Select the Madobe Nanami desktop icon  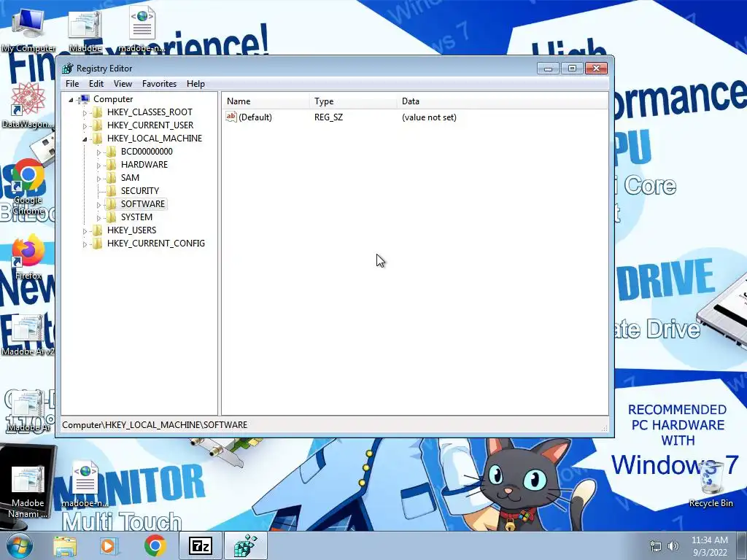coord(28,492)
